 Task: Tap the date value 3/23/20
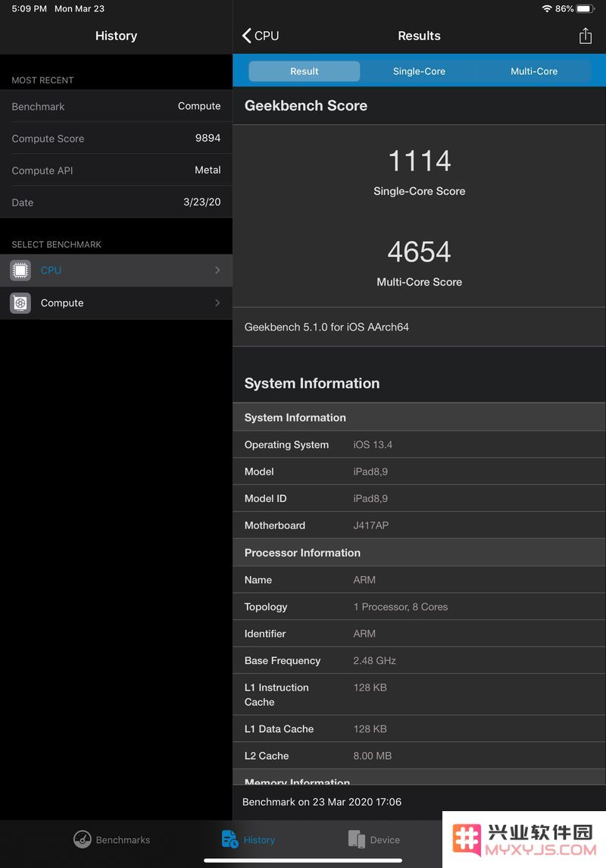click(201, 202)
